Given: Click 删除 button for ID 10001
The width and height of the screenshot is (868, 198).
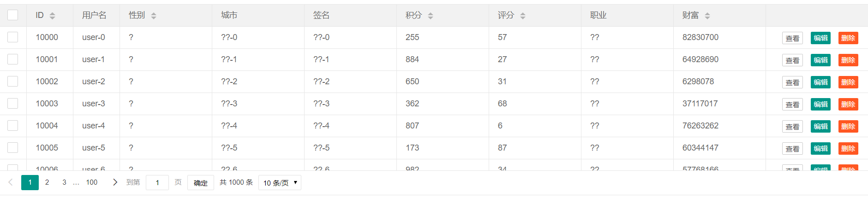Looking at the screenshot, I should click(848, 60).
